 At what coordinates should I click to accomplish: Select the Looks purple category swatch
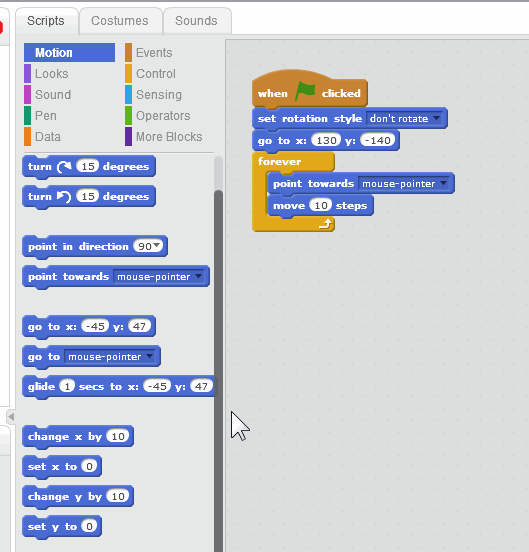click(27, 74)
